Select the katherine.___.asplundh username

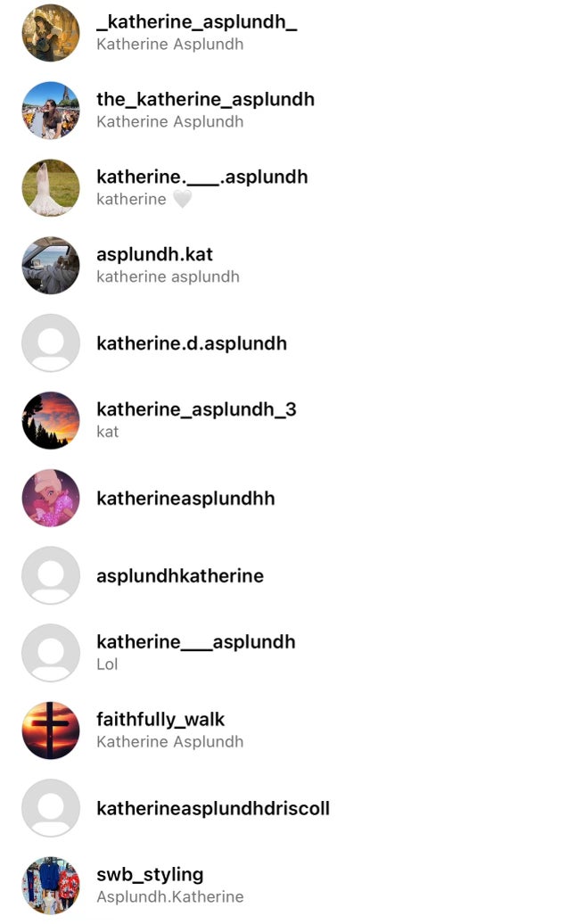click(202, 177)
